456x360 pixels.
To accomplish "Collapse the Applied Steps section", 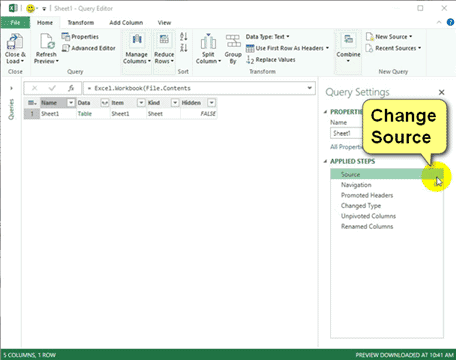I will pyautogui.click(x=325, y=161).
